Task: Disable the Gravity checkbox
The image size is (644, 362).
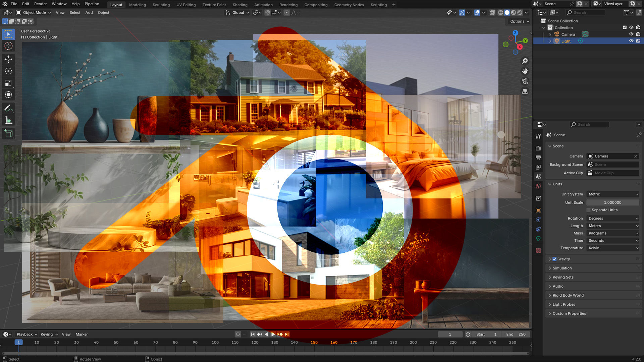Action: tap(554, 259)
